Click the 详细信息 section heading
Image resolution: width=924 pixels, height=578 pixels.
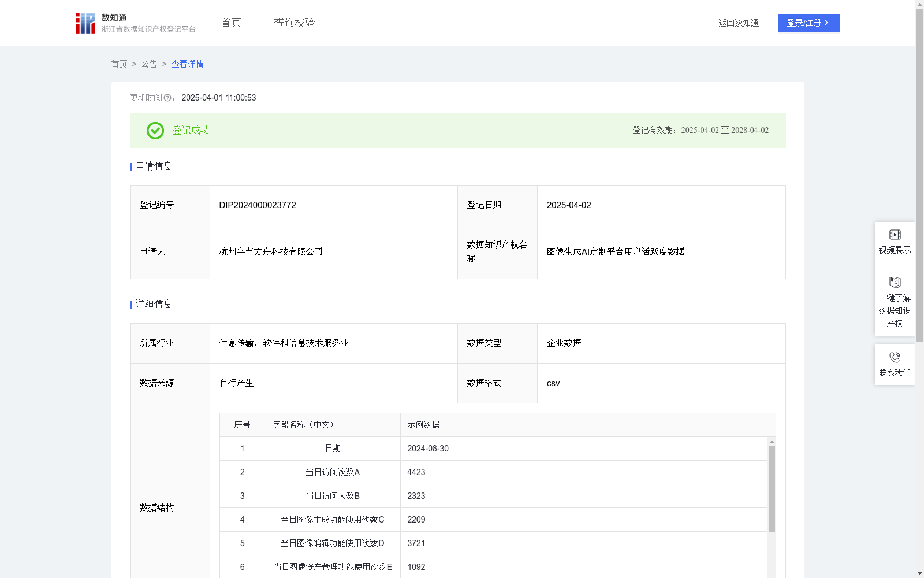pyautogui.click(x=154, y=304)
